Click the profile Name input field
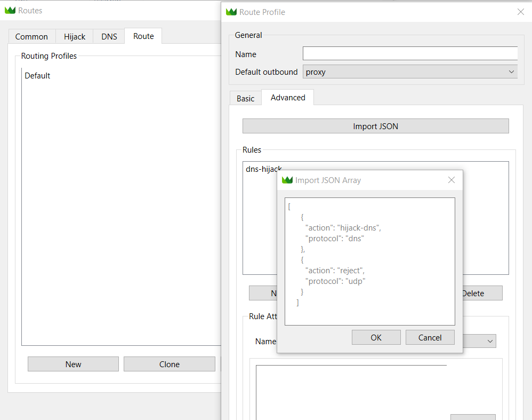The image size is (532, 420). point(410,54)
